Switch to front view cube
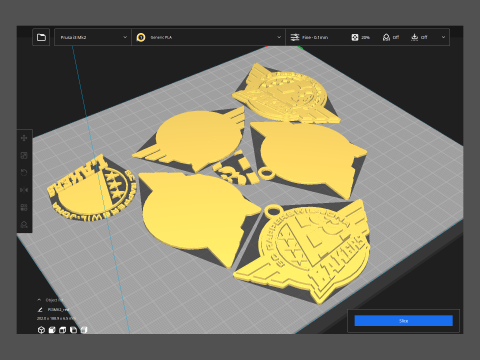This screenshot has width=480, height=360. point(52,330)
